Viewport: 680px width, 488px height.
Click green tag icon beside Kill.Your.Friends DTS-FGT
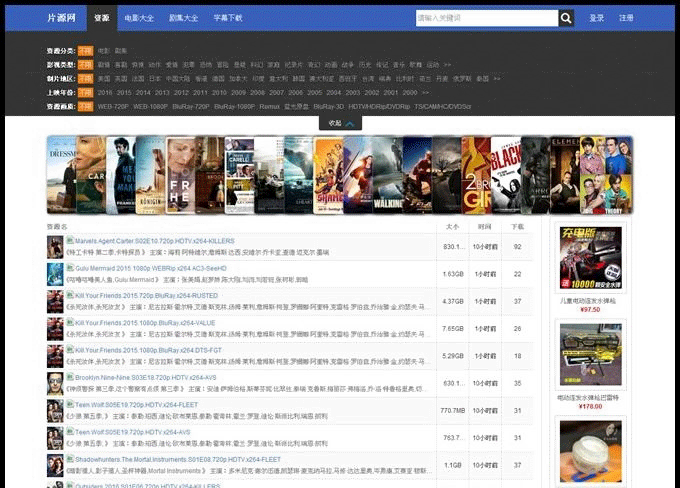70,350
